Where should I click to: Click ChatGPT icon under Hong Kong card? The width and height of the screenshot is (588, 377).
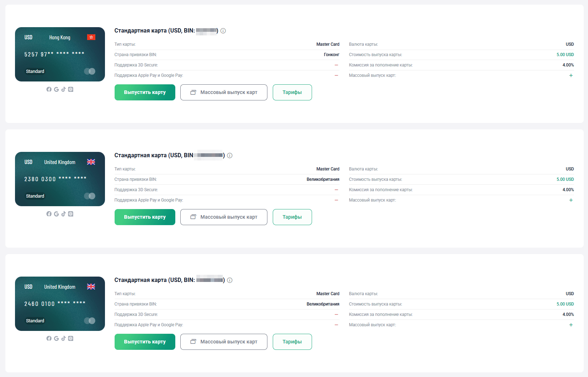click(x=71, y=89)
